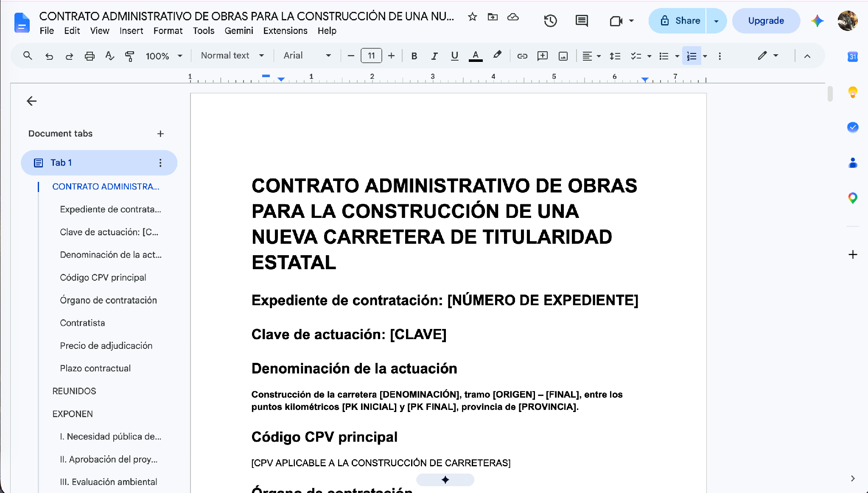
Task: Select Tab 1 in document tabs
Action: (99, 163)
